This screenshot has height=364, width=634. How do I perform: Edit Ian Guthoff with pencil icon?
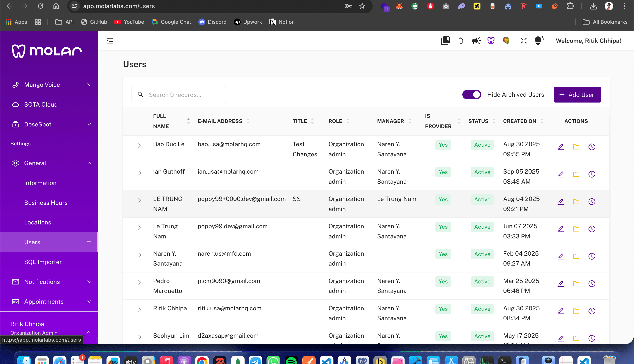tap(561, 174)
